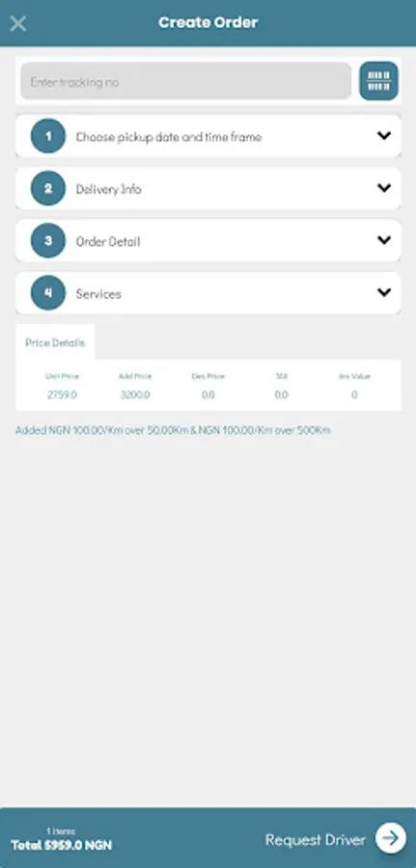
Task: Close the Create Order screen
Action: coord(18,23)
